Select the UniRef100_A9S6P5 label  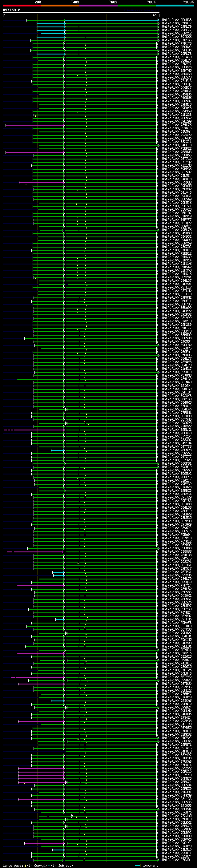pyautogui.click(x=176, y=423)
